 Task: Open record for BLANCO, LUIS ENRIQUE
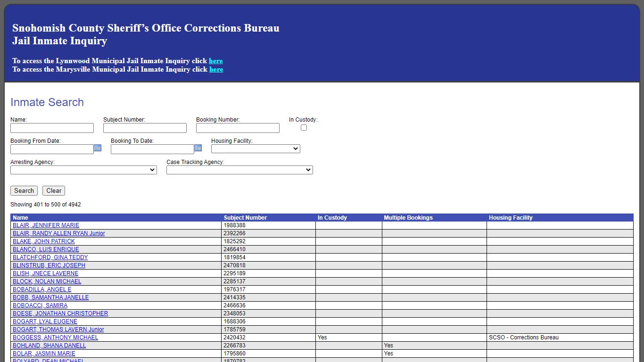(x=46, y=249)
